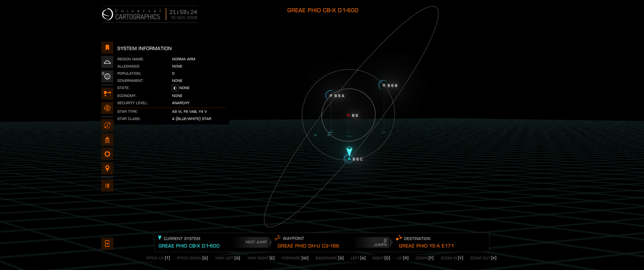Open the route plotting icon

[107, 93]
